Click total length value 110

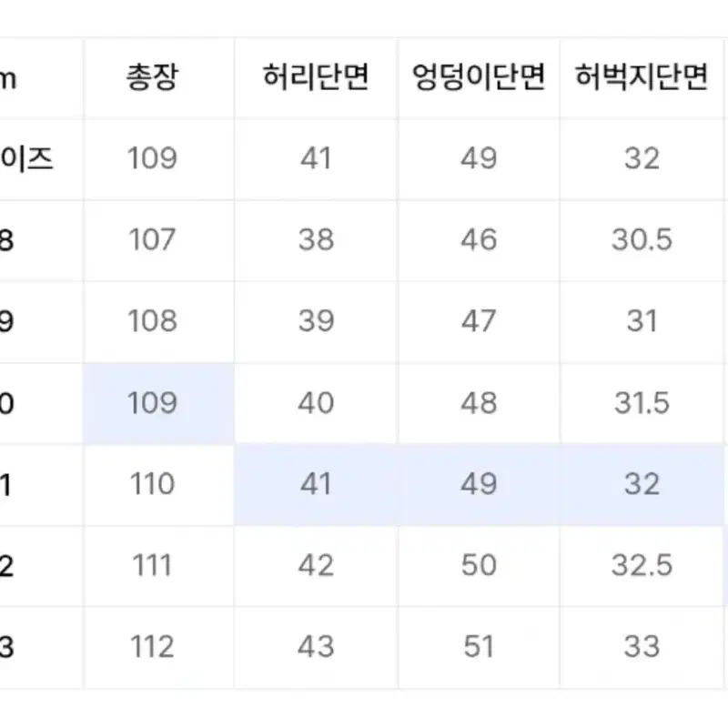pyautogui.click(x=152, y=484)
